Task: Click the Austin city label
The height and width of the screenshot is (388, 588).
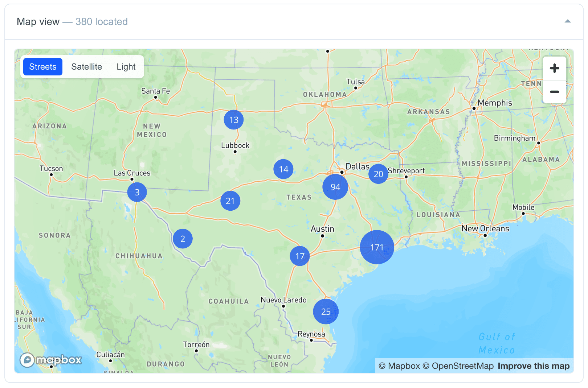Action: pos(322,229)
